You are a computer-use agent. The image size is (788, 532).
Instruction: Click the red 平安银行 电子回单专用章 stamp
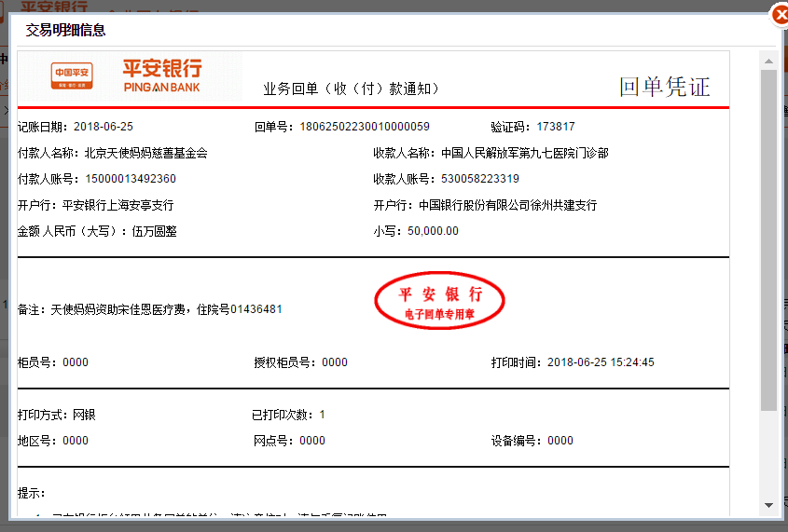point(439,301)
